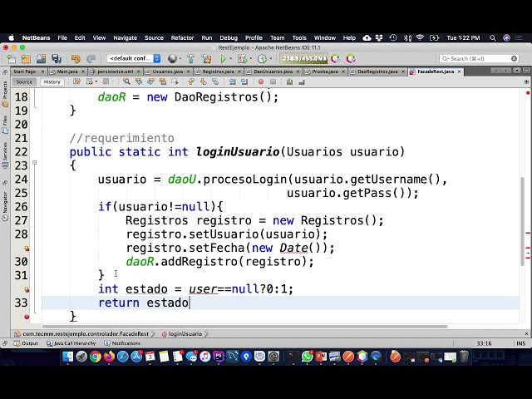Click the INS insert mode indicator
532x399 pixels.
521,343
